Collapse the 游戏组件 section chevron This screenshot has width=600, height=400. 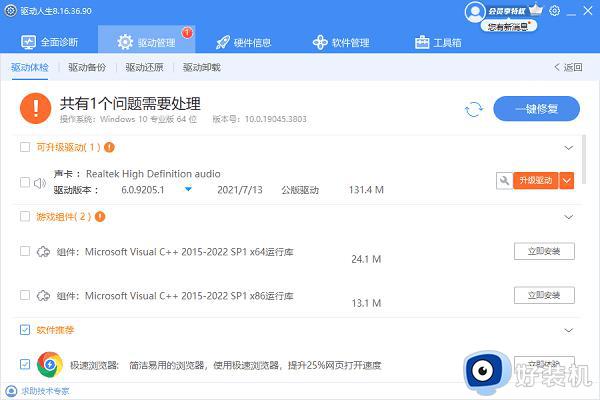coord(569,217)
